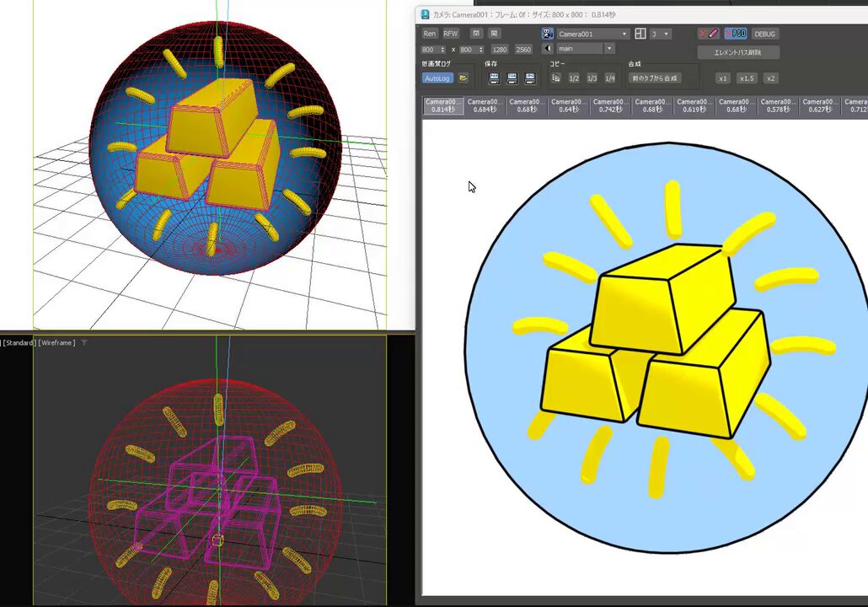Select the render tab showing 0.578秒
The width and height of the screenshot is (868, 607).
coord(779,105)
